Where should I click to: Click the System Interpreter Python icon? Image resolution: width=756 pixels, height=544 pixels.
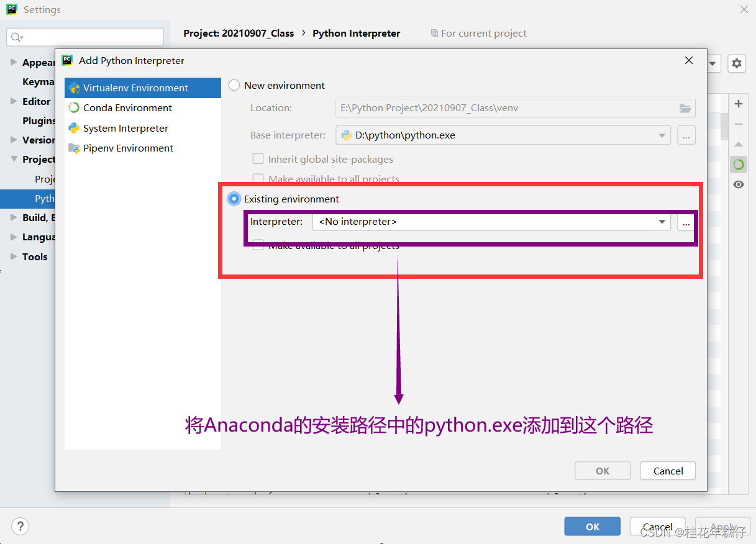point(74,128)
